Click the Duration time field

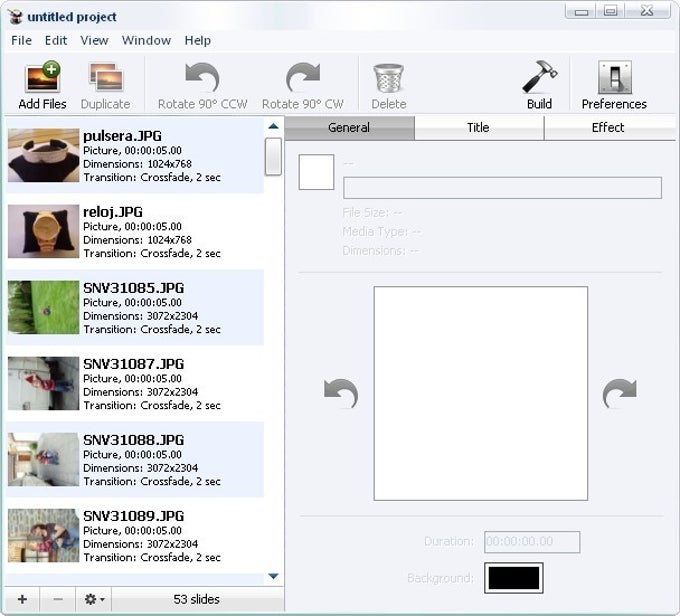tap(532, 542)
